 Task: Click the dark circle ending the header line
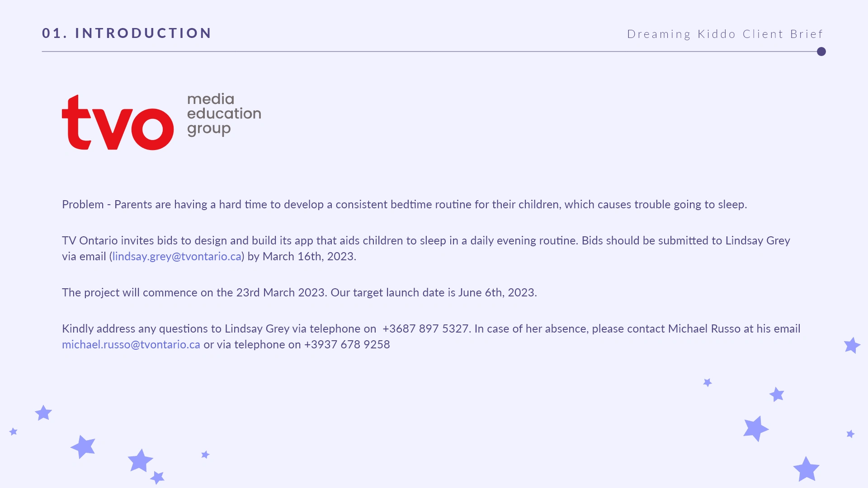tap(821, 52)
